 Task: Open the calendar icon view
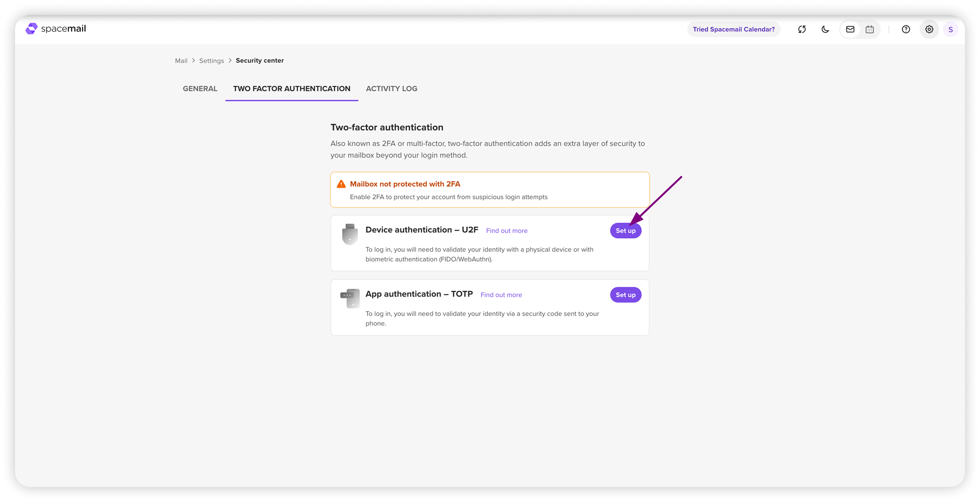coord(870,29)
